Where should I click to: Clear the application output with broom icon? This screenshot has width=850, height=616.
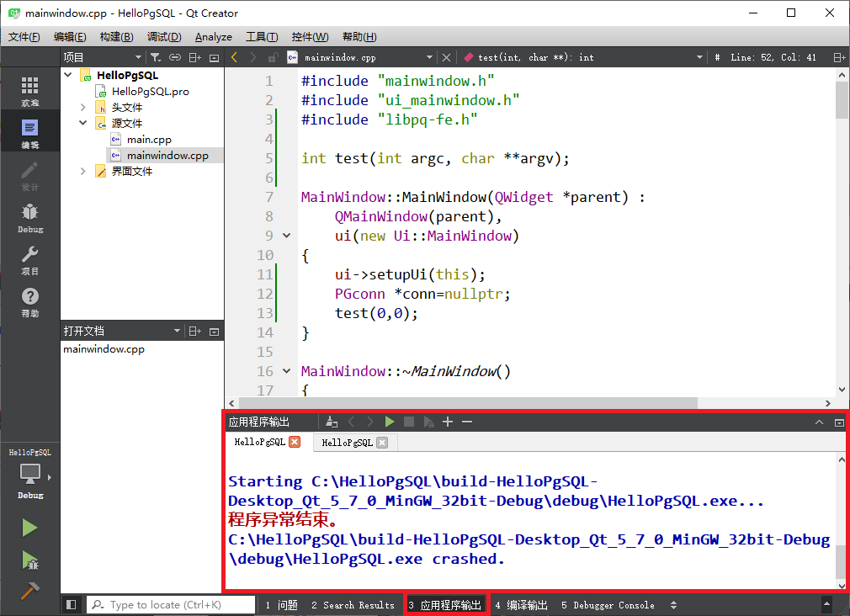pos(331,422)
